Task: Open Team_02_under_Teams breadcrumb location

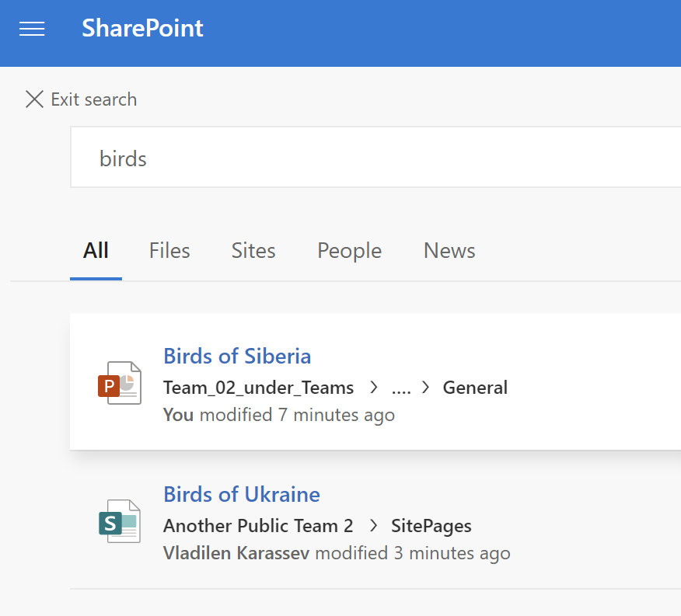Action: click(x=258, y=387)
